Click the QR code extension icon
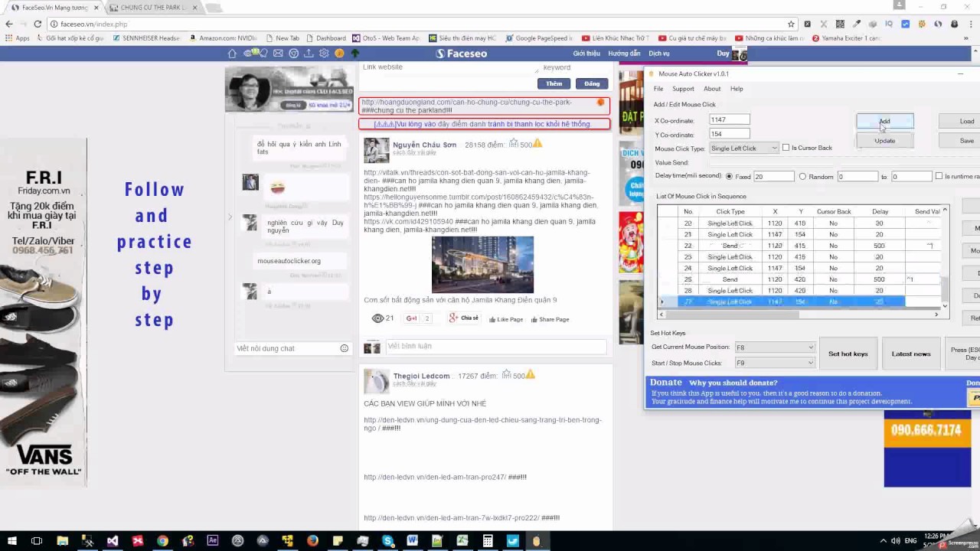 click(x=840, y=24)
